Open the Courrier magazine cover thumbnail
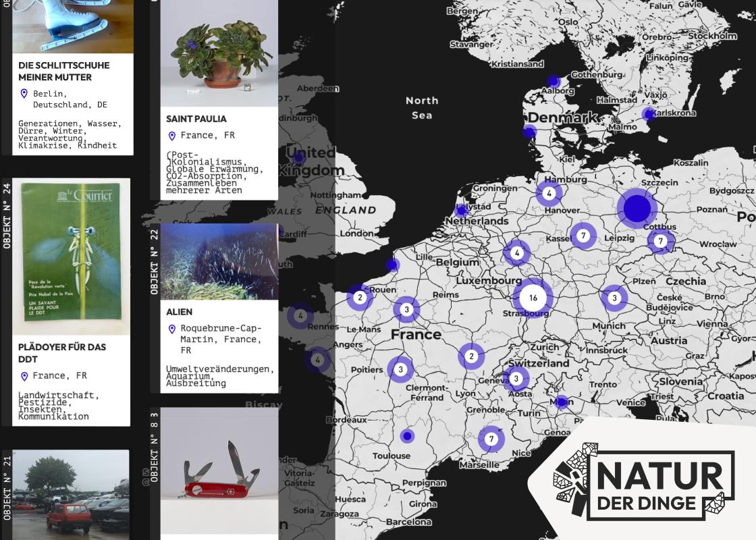Screen dimensions: 756x540 [71, 256]
